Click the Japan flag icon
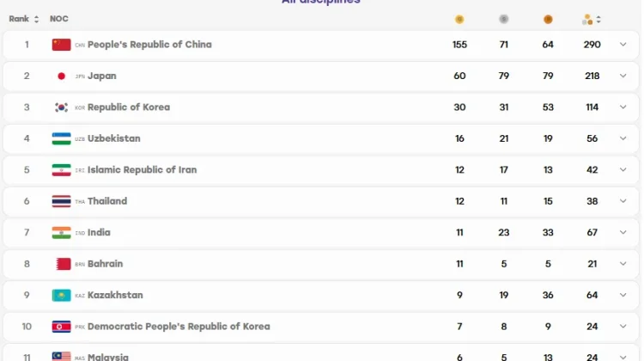Screen dimensions: 644x361 pos(61,76)
